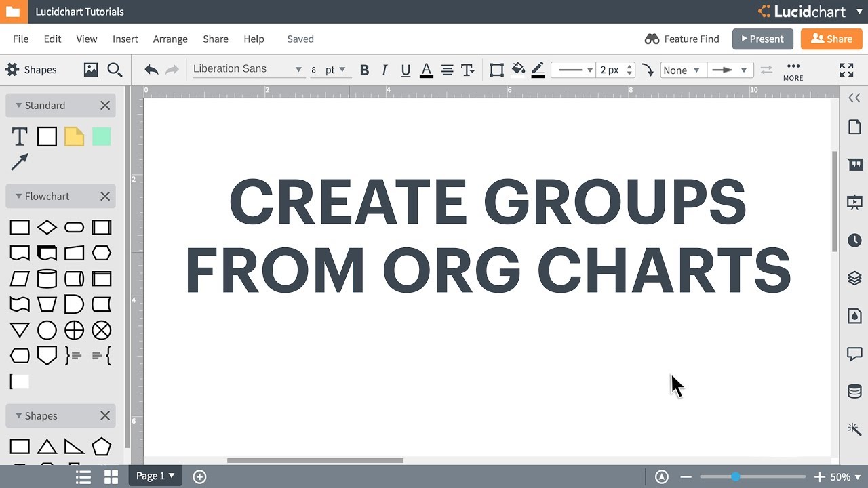
Task: Select the circle with X shape
Action: point(101,330)
